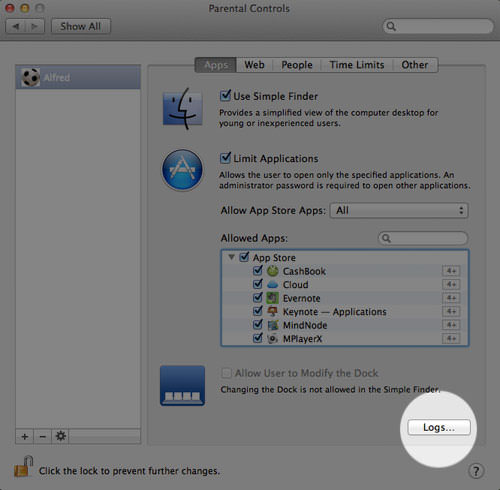The width and height of the screenshot is (500, 490).
Task: Click the System Preferences search field
Action: click(x=438, y=26)
